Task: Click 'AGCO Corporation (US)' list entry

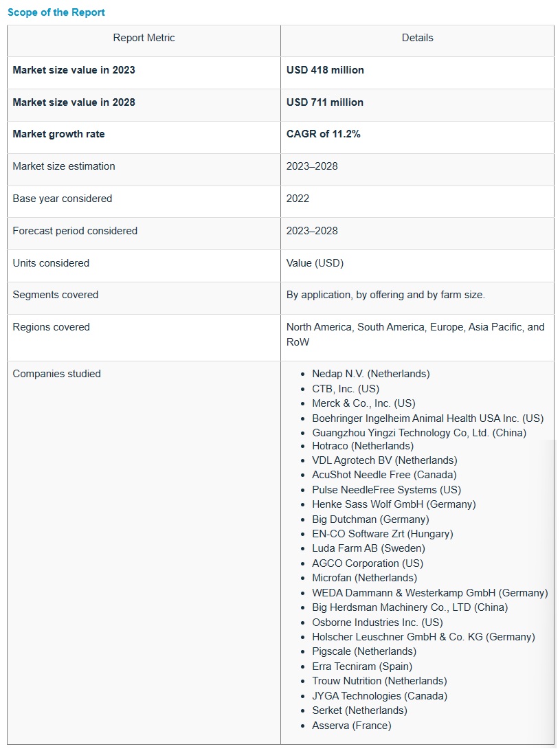Action: pos(368,563)
